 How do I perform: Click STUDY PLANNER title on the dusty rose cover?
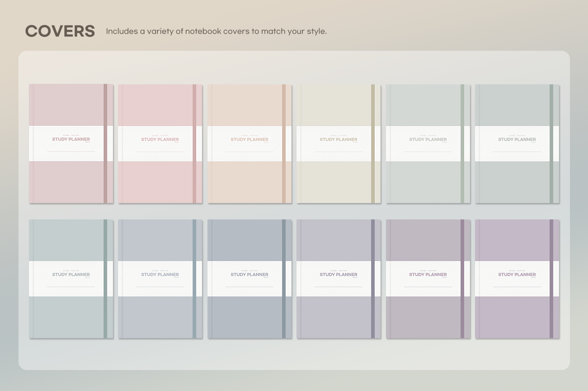coord(71,139)
